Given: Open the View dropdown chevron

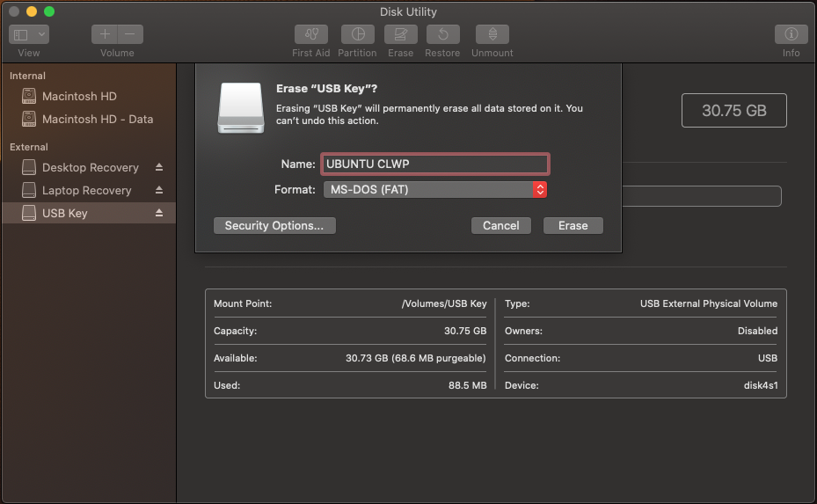Looking at the screenshot, I should point(41,35).
